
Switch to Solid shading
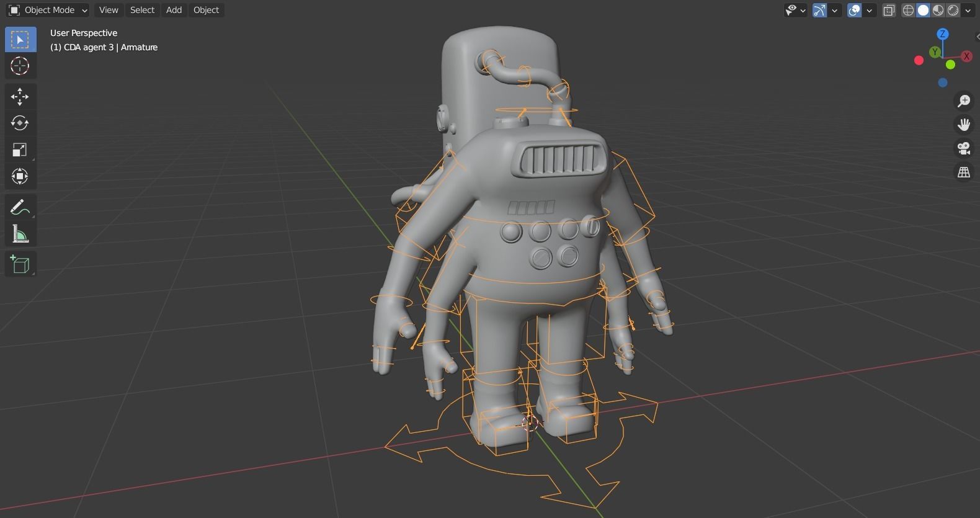923,10
